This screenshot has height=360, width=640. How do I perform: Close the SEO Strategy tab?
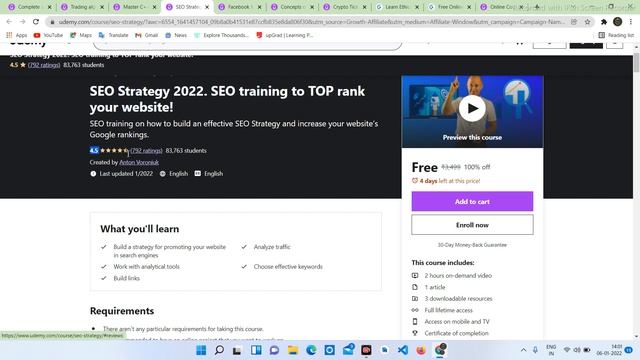coord(207,7)
